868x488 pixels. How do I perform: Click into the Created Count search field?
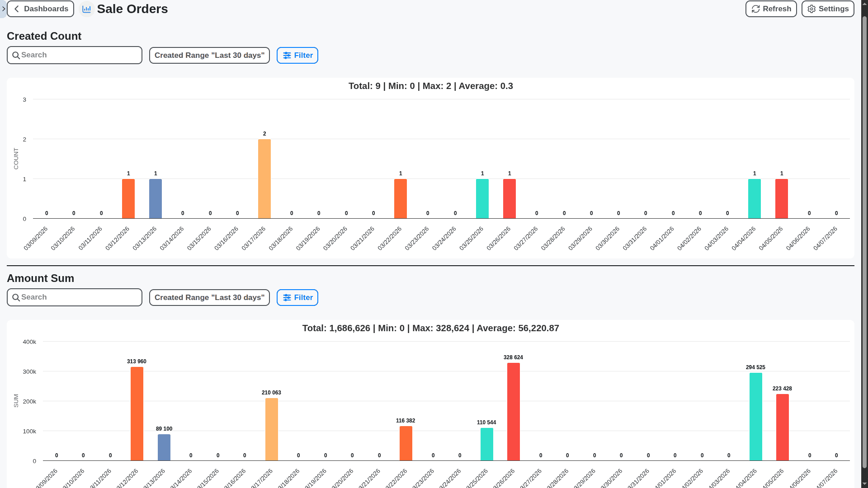pyautogui.click(x=74, y=55)
